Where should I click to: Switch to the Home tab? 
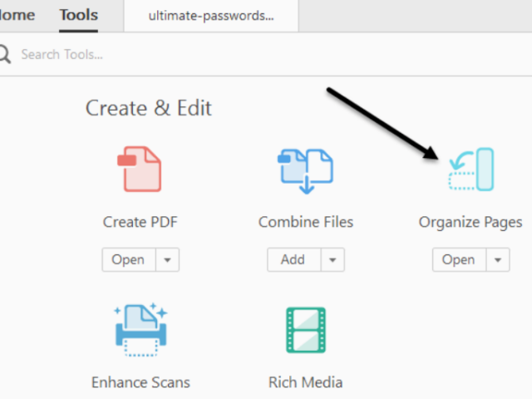17,15
